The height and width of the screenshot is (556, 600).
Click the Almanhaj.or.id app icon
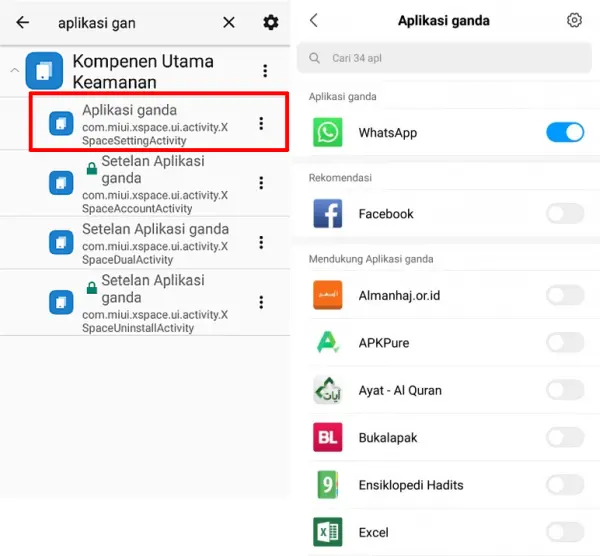(328, 295)
